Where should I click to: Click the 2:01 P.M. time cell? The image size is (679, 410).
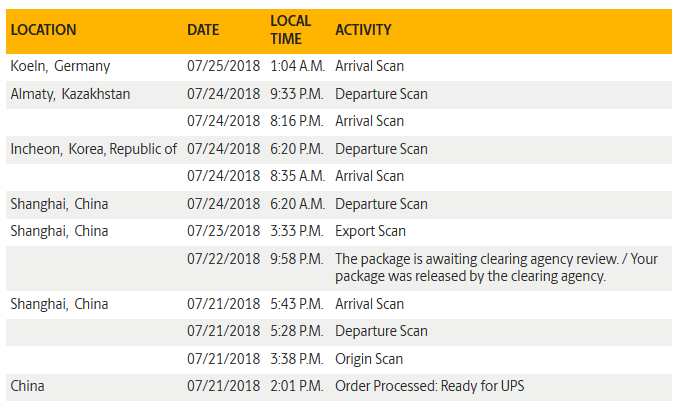[x=297, y=386]
